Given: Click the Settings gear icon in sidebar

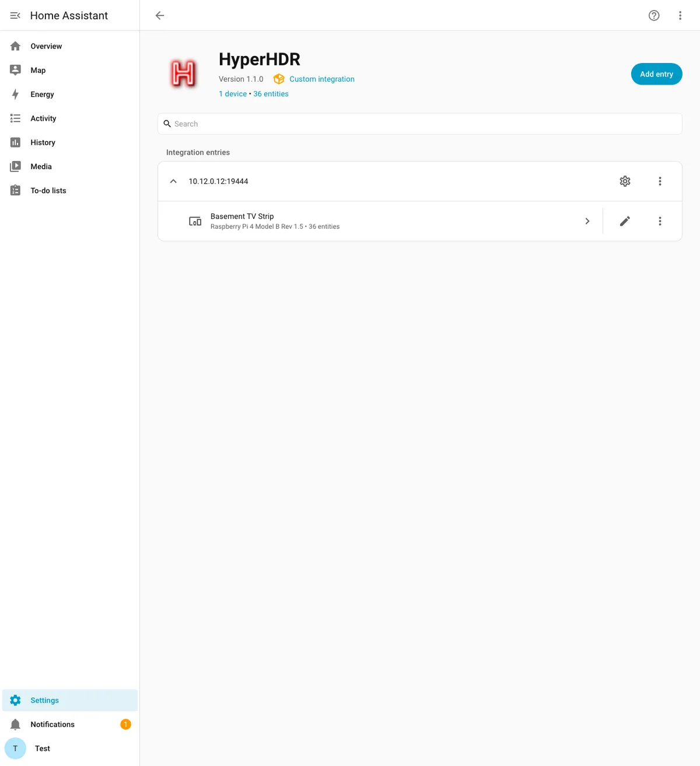Looking at the screenshot, I should [16, 700].
